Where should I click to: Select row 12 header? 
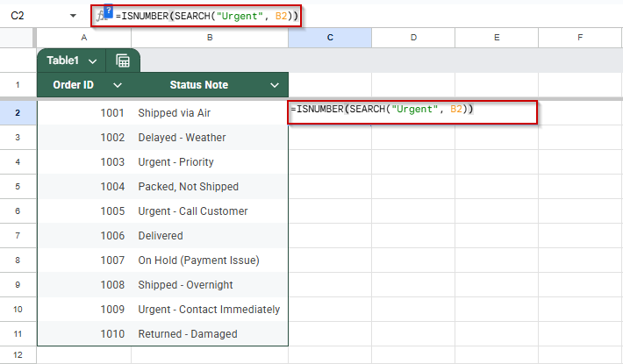(x=18, y=355)
